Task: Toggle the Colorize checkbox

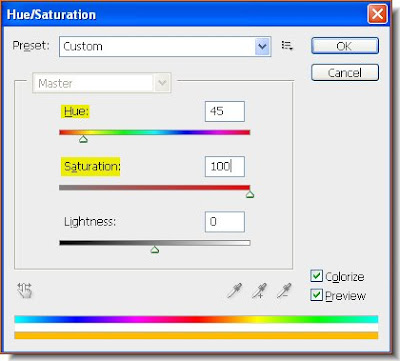Action: 316,276
